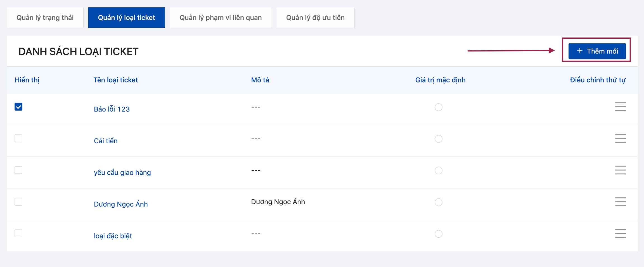Image resolution: width=644 pixels, height=267 pixels.
Task: Set Báo lỗi 123 as default value
Action: click(x=438, y=107)
